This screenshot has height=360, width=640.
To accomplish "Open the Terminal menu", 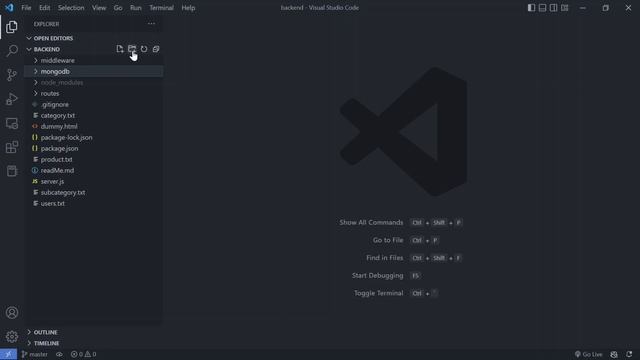I will pyautogui.click(x=161, y=8).
